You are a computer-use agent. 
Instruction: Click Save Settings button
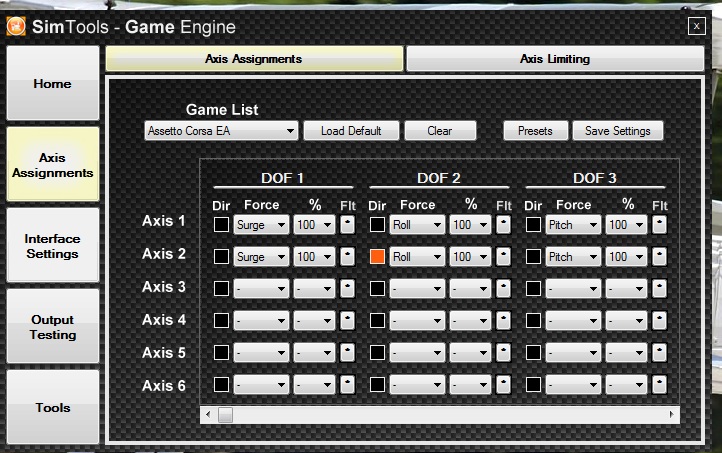[x=617, y=131]
